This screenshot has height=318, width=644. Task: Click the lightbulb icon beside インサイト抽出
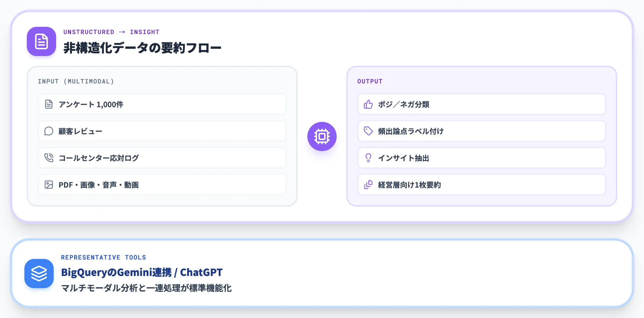[x=368, y=158]
